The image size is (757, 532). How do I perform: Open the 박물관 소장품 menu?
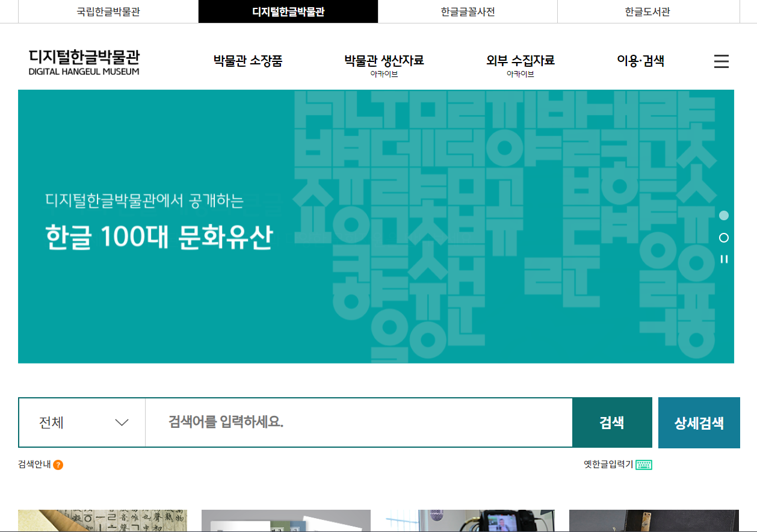tap(247, 61)
